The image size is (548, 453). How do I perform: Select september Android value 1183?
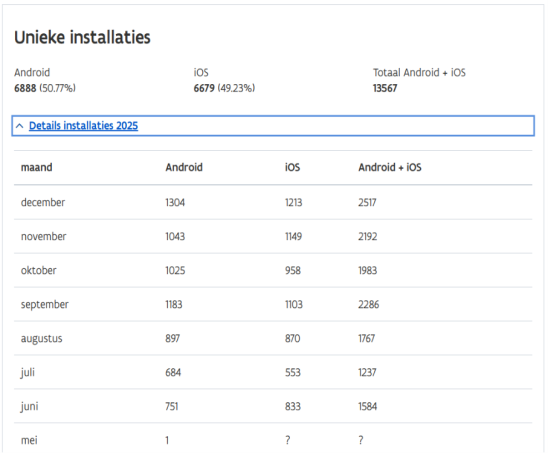pyautogui.click(x=174, y=304)
